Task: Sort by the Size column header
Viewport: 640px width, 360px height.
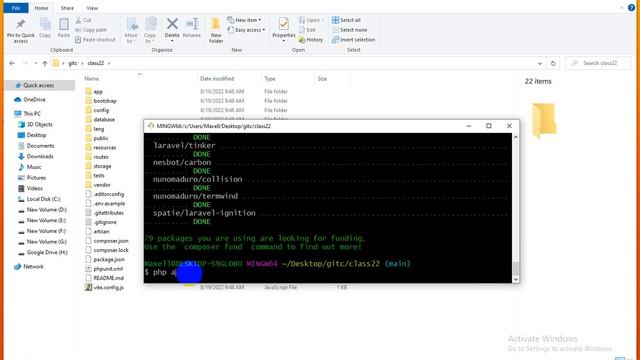Action: (x=322, y=79)
